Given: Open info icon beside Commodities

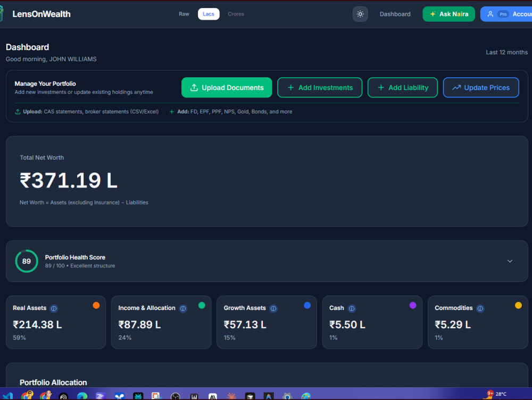Looking at the screenshot, I should 480,308.
